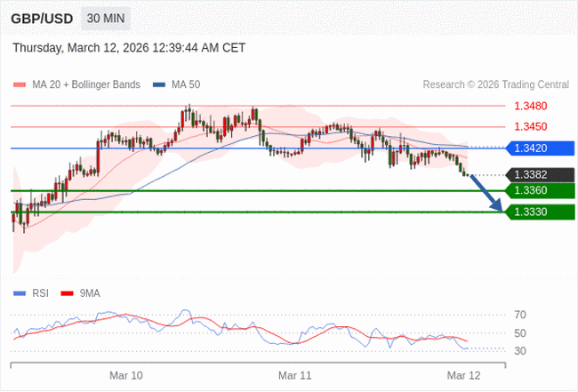The width and height of the screenshot is (578, 392).
Task: Select the green 1.3330 support tag
Action: coord(539,212)
